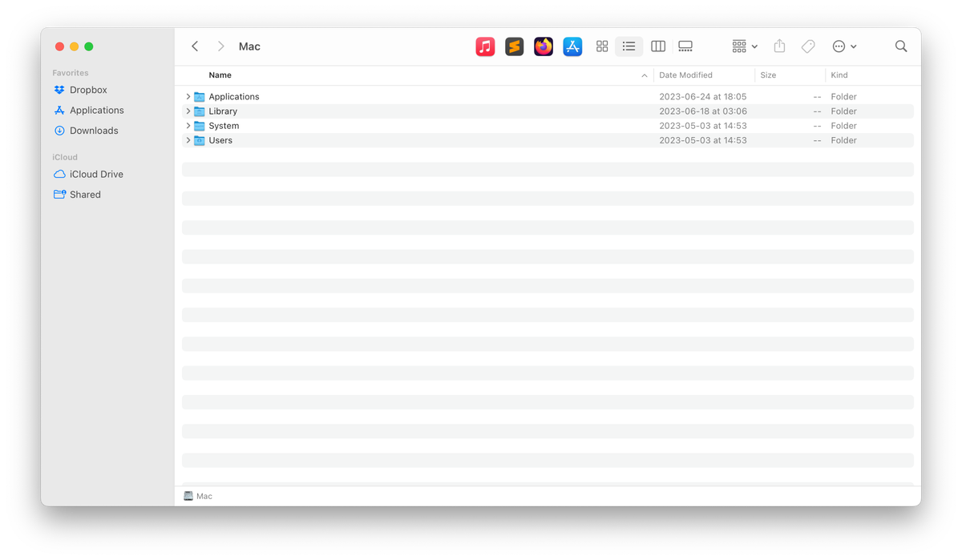Switch to icon view

coord(602,46)
